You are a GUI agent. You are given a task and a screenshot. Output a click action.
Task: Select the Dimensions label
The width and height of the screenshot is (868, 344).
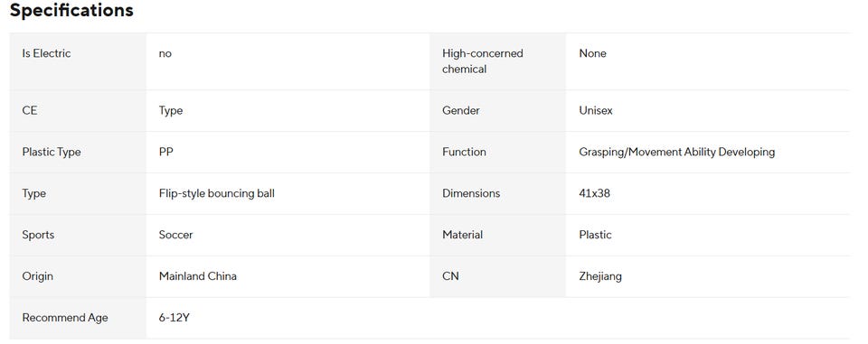pyautogui.click(x=470, y=193)
